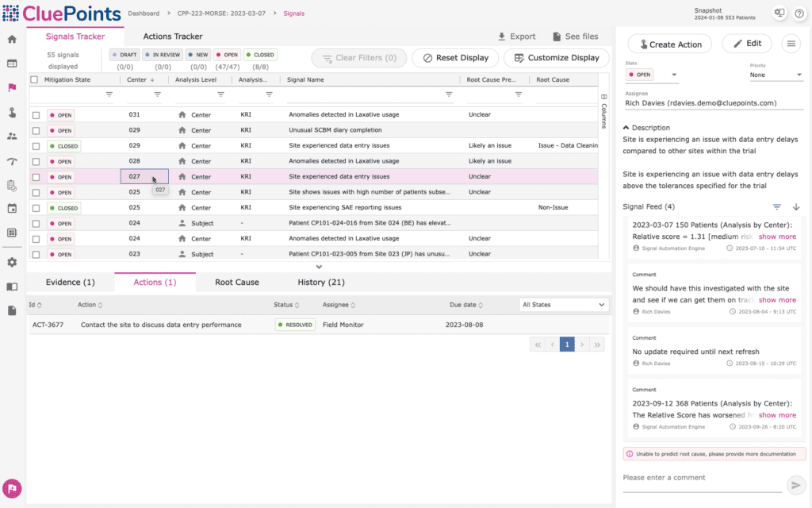This screenshot has height=508, width=812.
Task: Open the Signals flag icon in sidebar
Action: 12,87
